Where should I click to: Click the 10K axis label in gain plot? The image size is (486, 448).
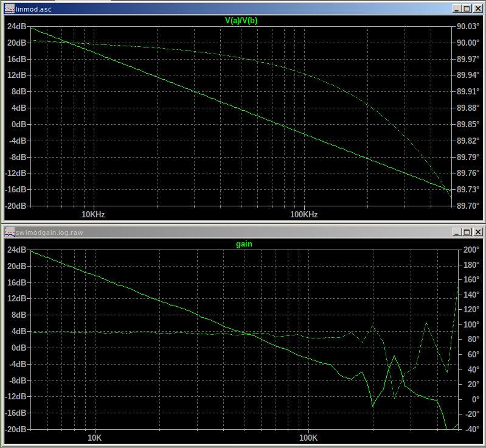[94, 438]
